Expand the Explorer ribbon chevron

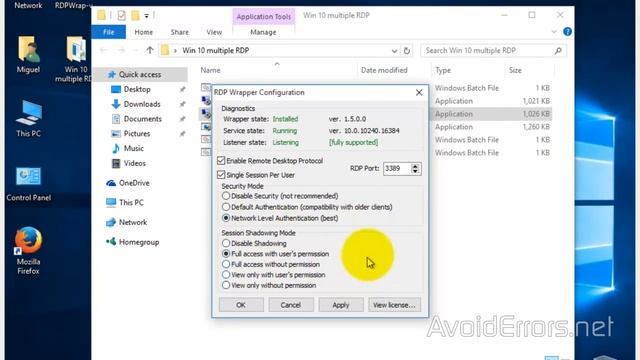[554, 32]
